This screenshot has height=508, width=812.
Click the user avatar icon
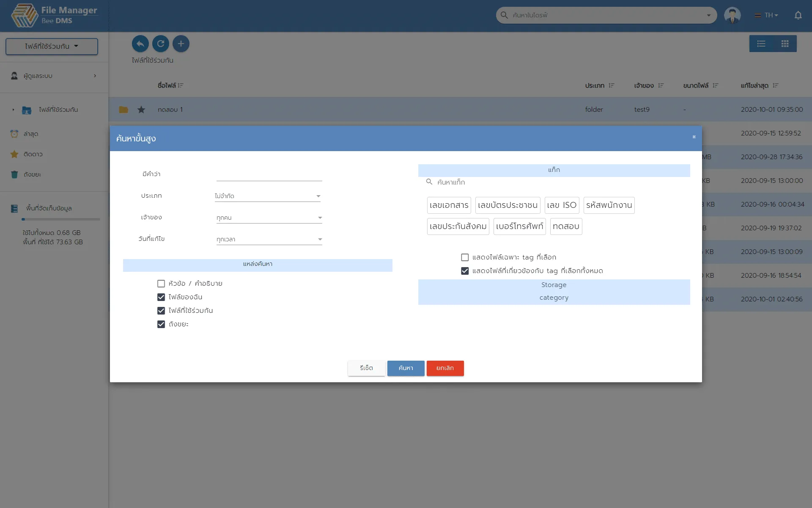[732, 15]
